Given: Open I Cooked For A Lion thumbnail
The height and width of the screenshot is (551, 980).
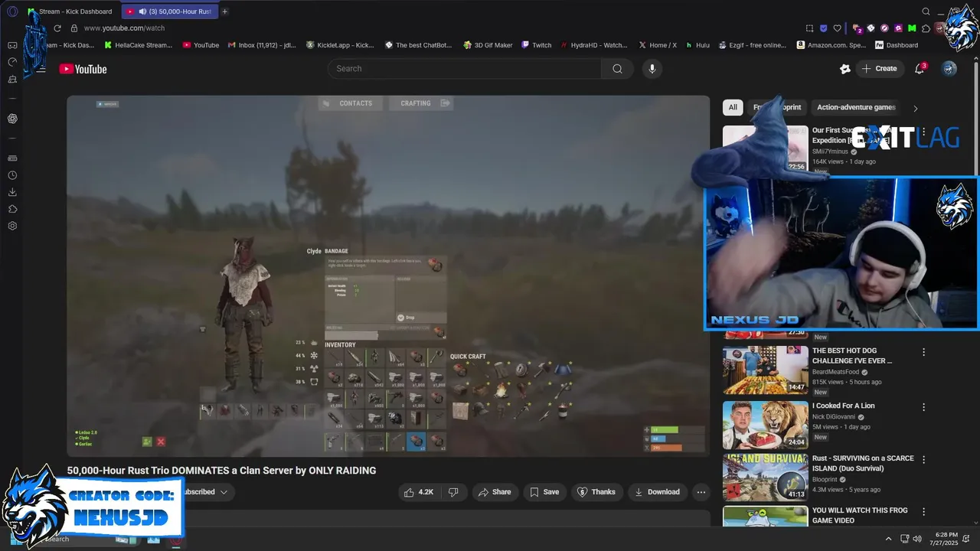Looking at the screenshot, I should coord(766,425).
